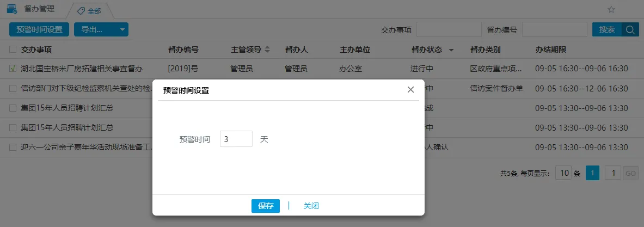Click the magnifier search icon button
The width and height of the screenshot is (644, 227).
[631, 29]
